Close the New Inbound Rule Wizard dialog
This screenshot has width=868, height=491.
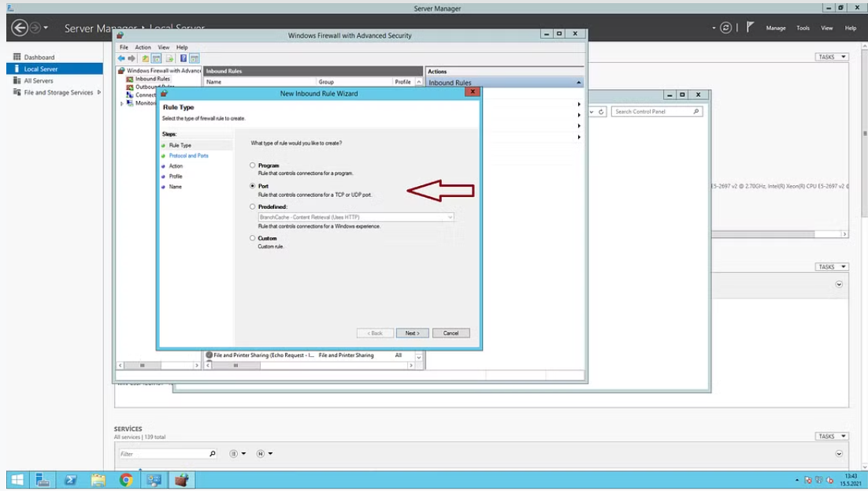[x=472, y=92]
